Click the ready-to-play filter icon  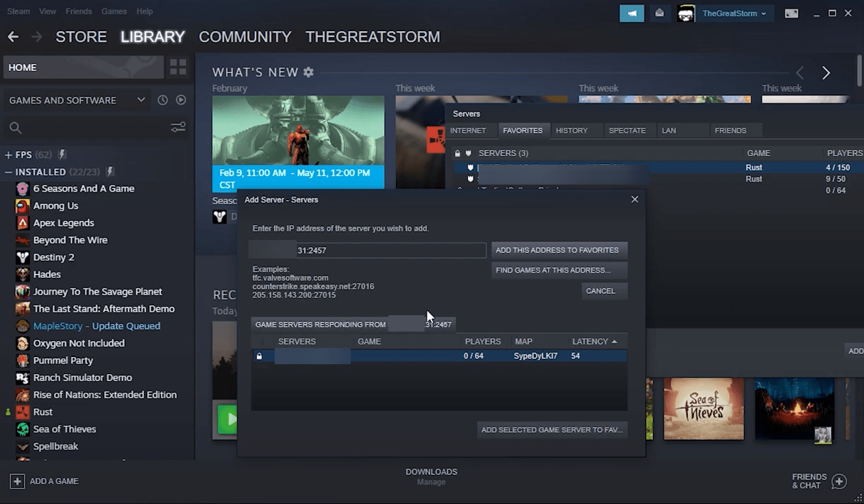(x=181, y=100)
